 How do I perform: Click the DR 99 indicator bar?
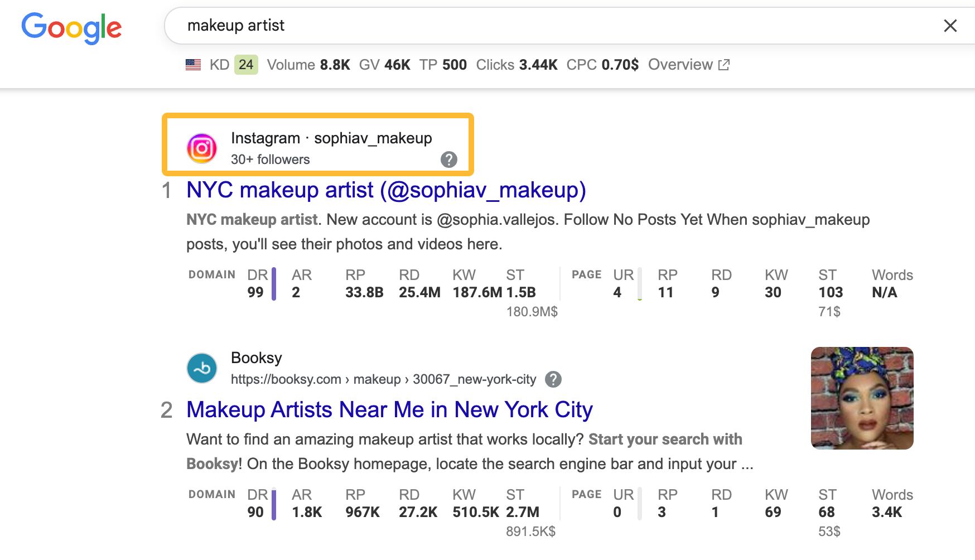(273, 284)
